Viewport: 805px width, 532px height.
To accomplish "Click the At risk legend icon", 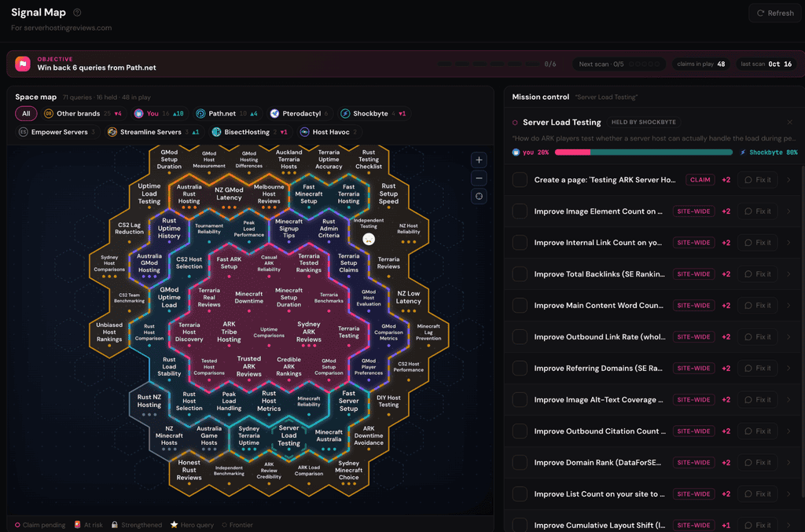I will [x=77, y=525].
